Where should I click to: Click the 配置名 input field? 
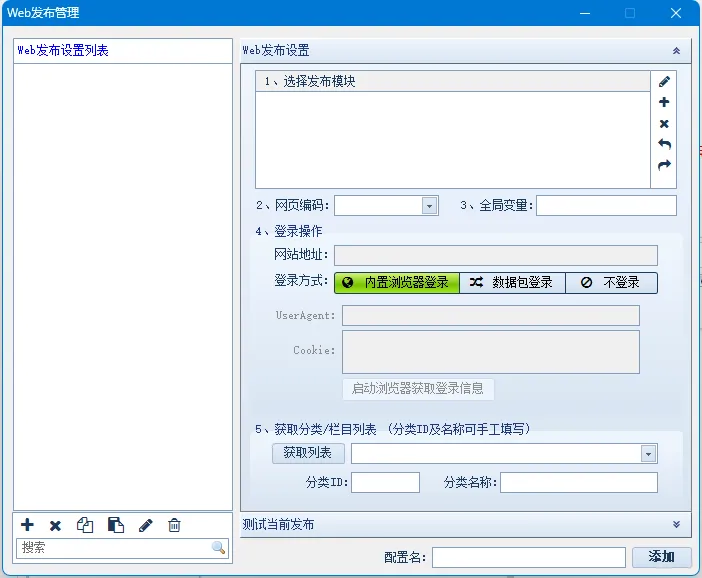528,557
